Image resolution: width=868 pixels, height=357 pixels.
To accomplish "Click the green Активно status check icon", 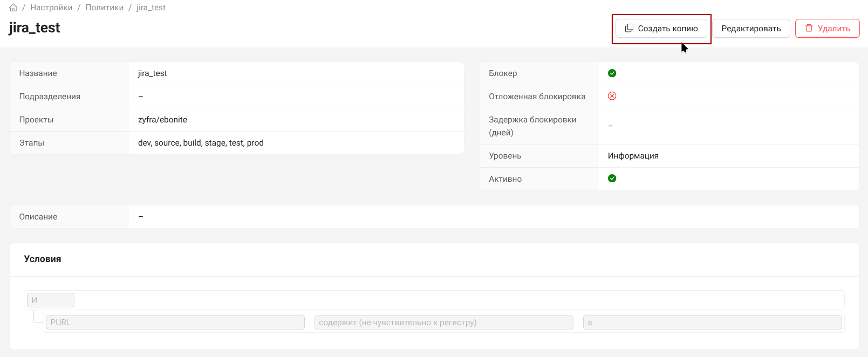I will pyautogui.click(x=612, y=178).
